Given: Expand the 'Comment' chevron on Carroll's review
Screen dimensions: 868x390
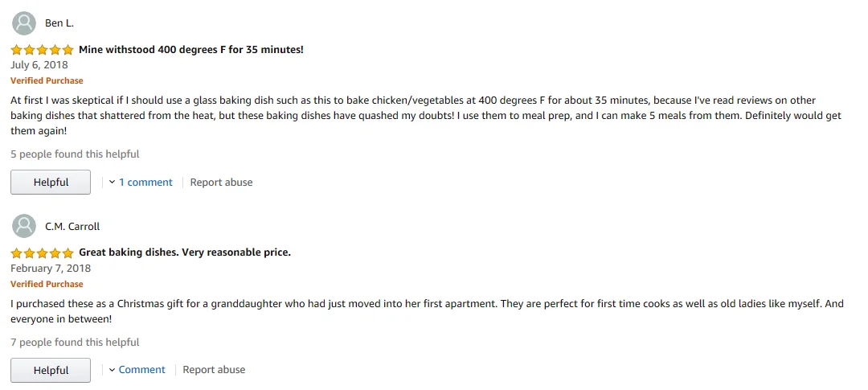Looking at the screenshot, I should [113, 370].
